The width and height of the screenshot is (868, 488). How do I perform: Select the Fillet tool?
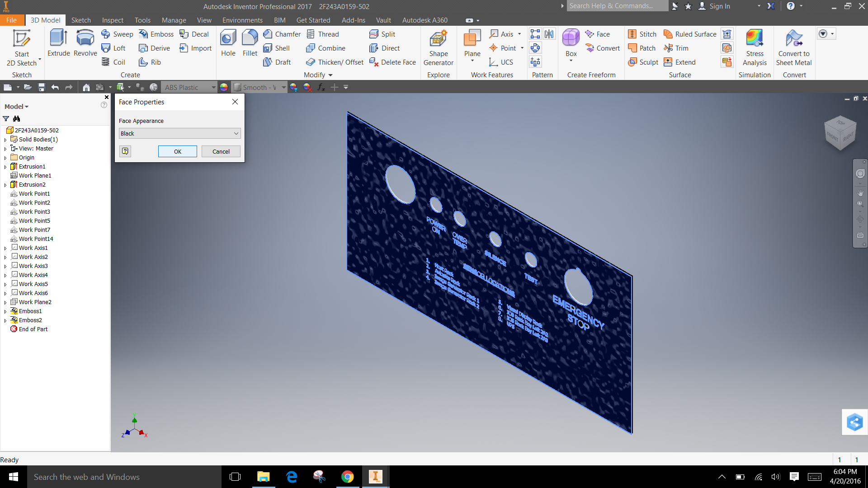click(250, 43)
